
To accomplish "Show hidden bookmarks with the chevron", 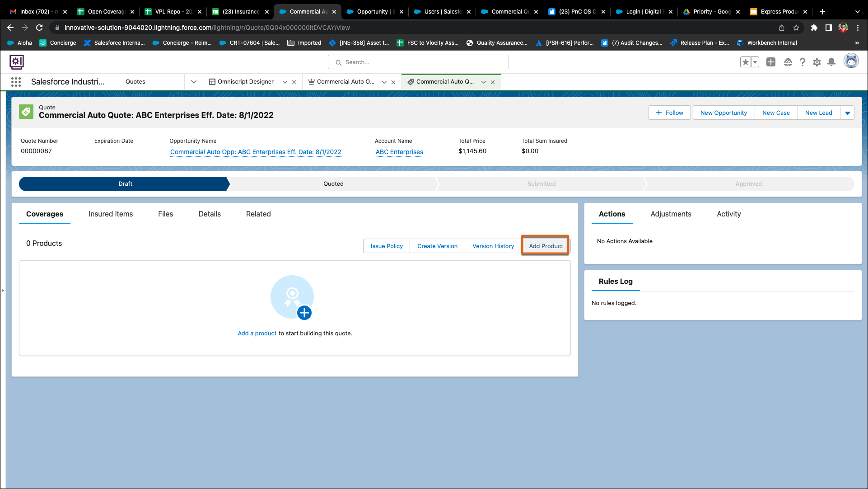I will [857, 43].
